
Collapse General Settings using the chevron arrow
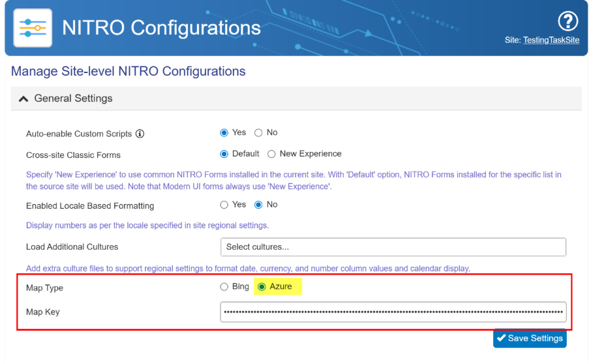coord(23,99)
